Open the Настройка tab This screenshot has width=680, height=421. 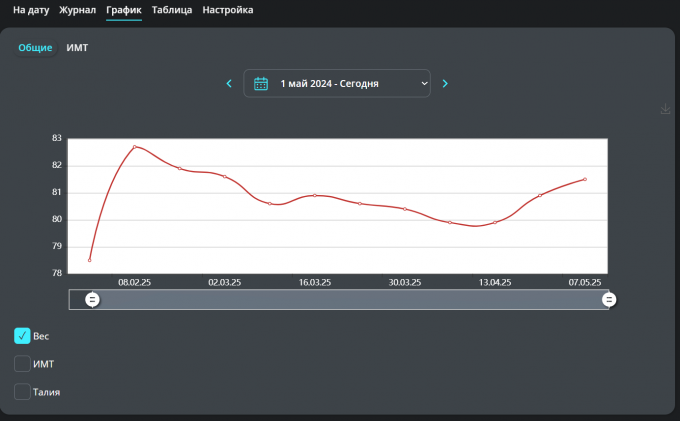click(x=228, y=10)
